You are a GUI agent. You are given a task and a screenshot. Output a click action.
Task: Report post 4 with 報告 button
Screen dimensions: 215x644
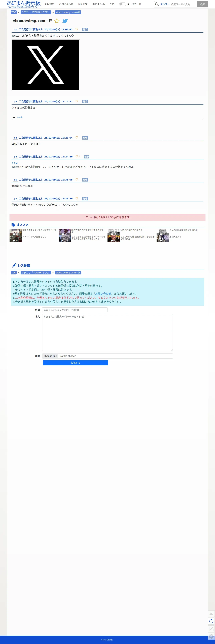coord(86,157)
